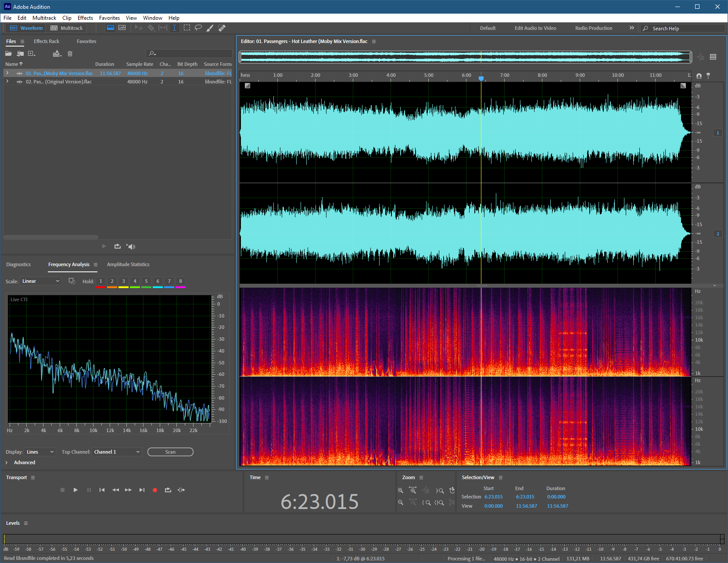The width and height of the screenshot is (728, 563).
Task: Select the Paintbrush Selection tool
Action: pyautogui.click(x=210, y=28)
